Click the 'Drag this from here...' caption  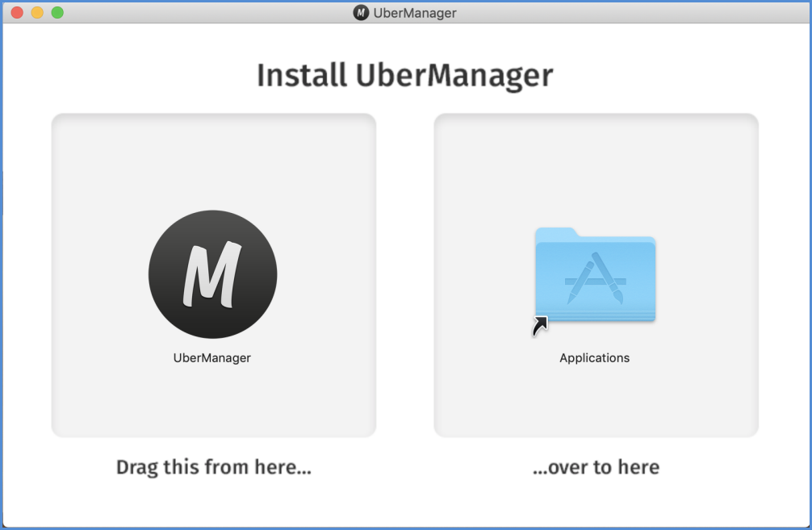click(x=214, y=467)
